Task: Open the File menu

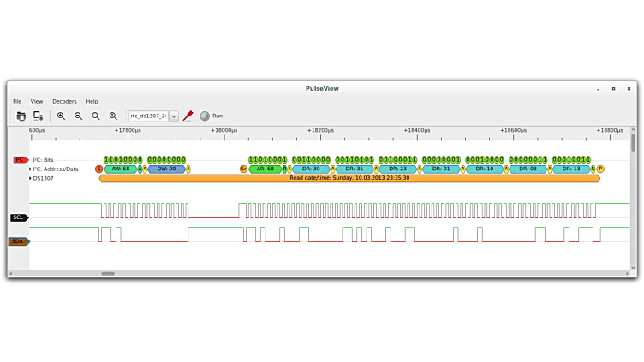Action: click(17, 101)
